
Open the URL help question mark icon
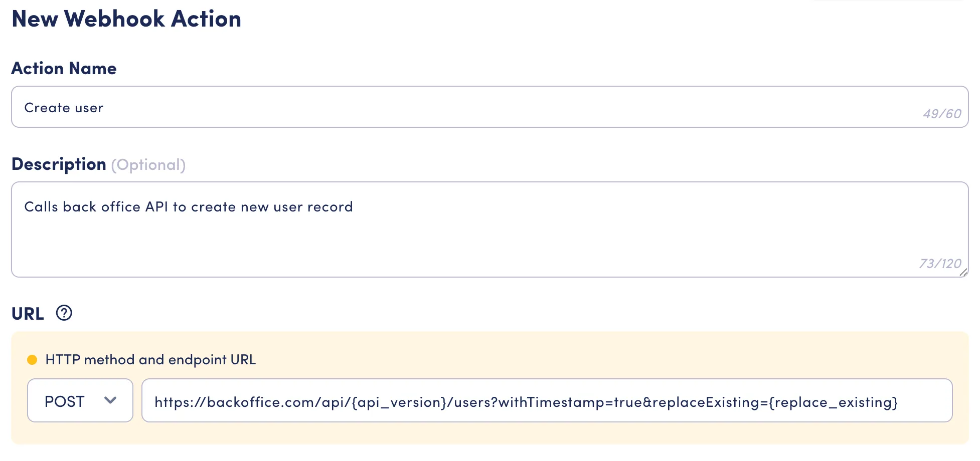[x=64, y=313]
